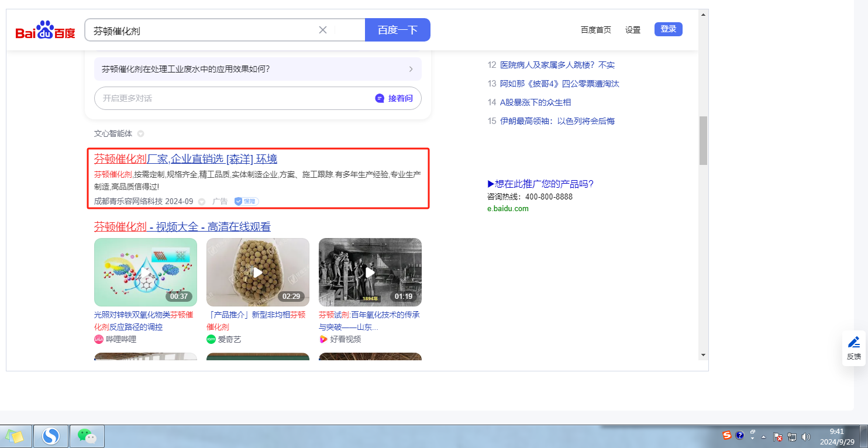Image resolution: width=868 pixels, height=448 pixels.
Task: Click the speaker volume tray icon
Action: coord(806,436)
